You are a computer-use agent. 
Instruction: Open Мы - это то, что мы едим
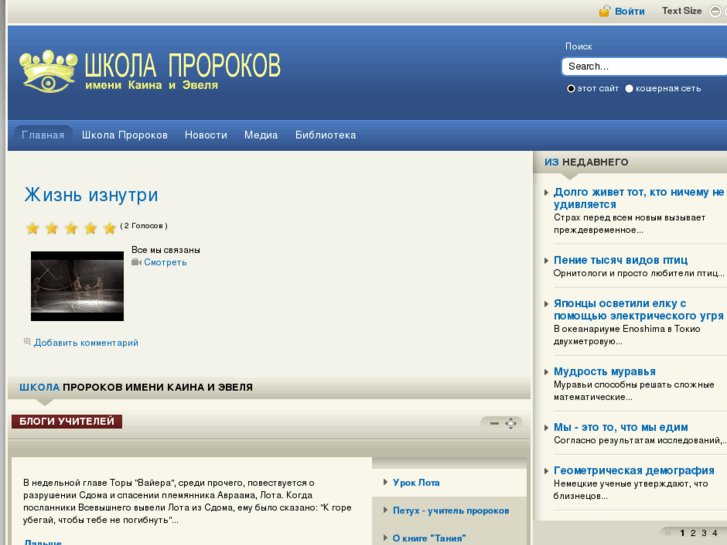[621, 427]
